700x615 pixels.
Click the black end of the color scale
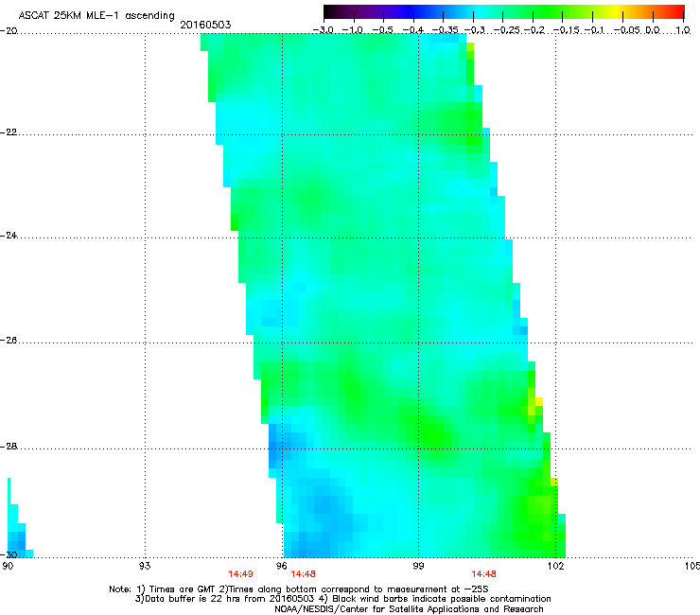pyautogui.click(x=330, y=11)
